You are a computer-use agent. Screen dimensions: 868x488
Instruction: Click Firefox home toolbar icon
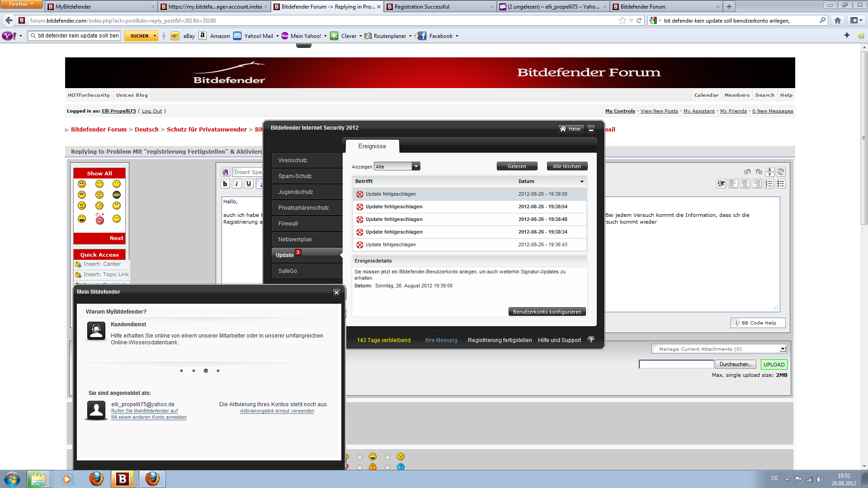(x=838, y=20)
